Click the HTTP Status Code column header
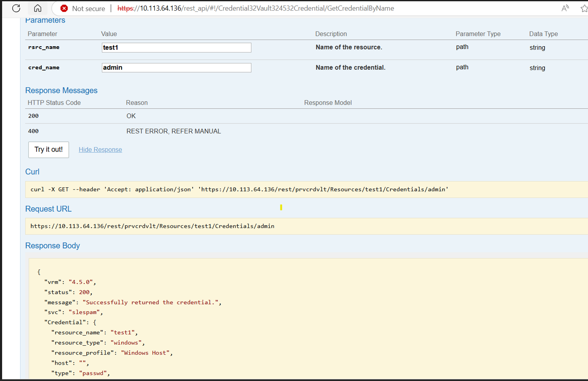 click(x=54, y=103)
